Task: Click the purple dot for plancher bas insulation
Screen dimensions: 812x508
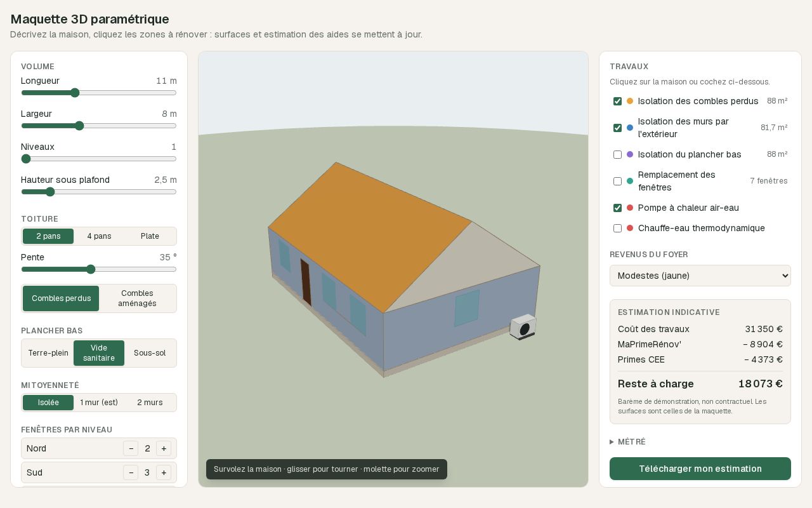Action: [x=630, y=154]
